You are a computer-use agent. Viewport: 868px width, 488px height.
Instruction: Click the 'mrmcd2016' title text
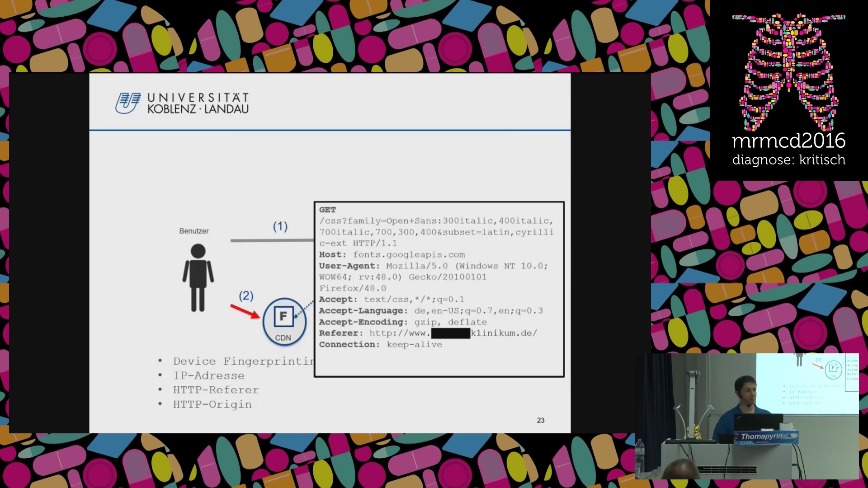[x=788, y=141]
